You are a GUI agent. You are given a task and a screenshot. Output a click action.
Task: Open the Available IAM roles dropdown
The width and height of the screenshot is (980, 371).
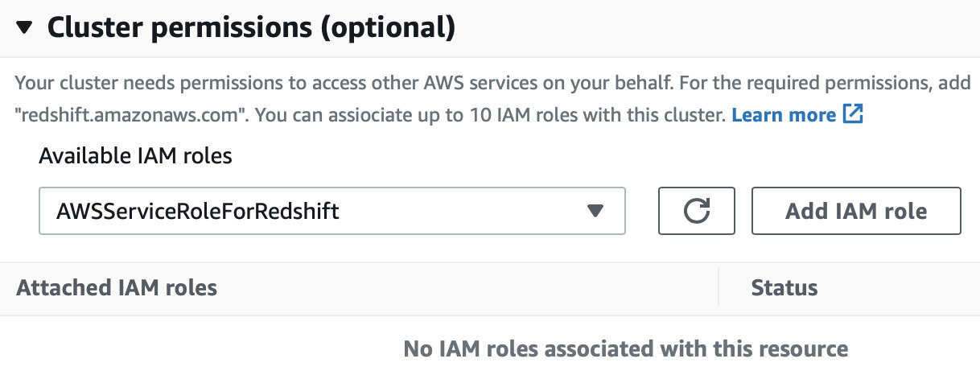click(x=332, y=211)
